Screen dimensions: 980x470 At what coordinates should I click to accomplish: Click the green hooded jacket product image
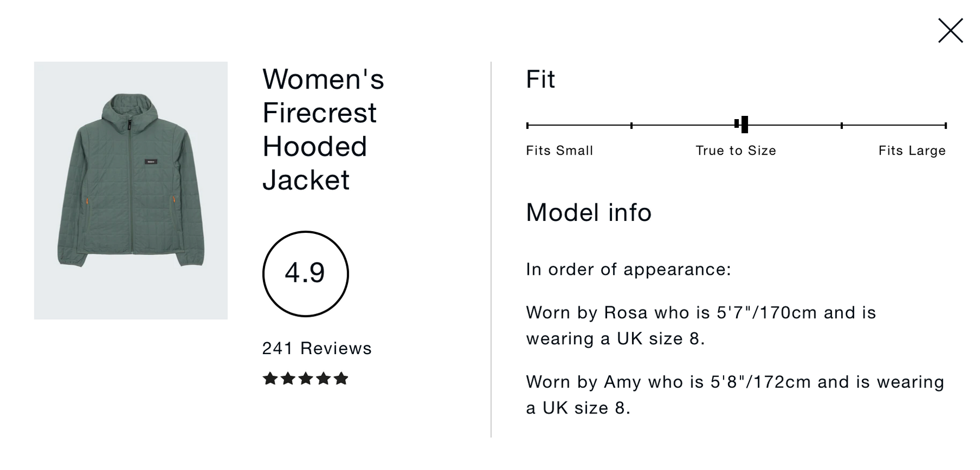[131, 190]
